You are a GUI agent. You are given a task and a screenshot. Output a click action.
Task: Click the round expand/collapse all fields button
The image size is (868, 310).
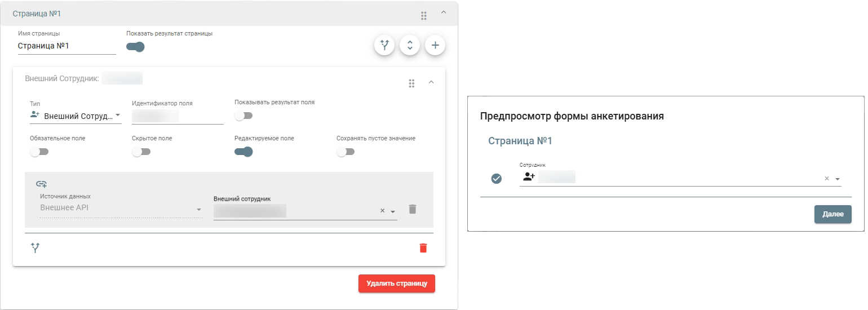(x=410, y=46)
